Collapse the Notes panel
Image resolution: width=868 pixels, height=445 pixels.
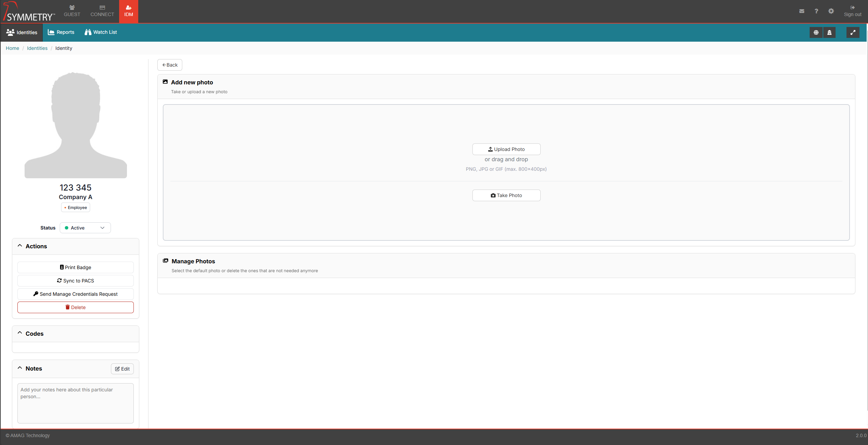coord(20,368)
